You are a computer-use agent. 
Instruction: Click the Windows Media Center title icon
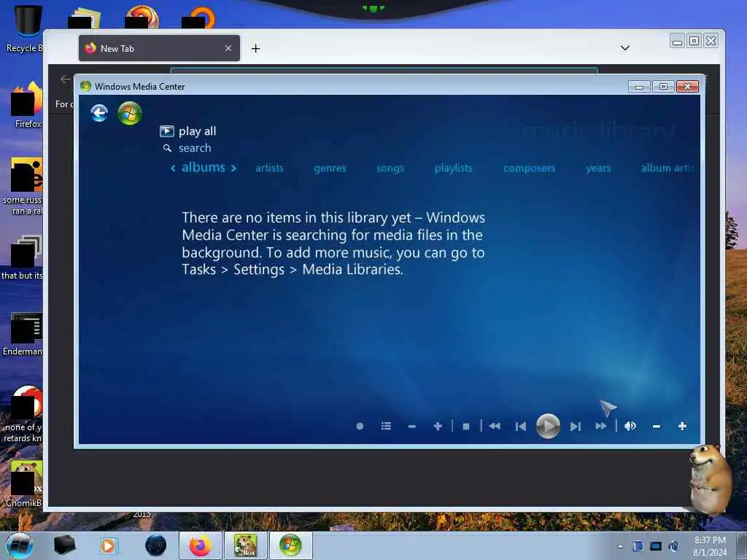(x=86, y=86)
